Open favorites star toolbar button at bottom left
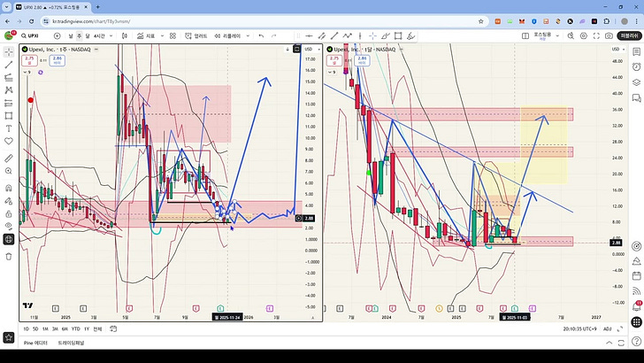The height and width of the screenshot is (363, 644). coord(9,337)
